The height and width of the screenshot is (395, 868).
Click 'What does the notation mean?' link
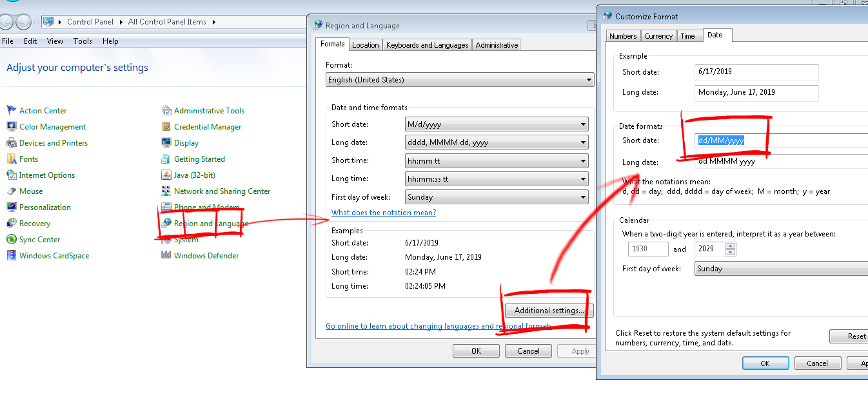pyautogui.click(x=383, y=213)
